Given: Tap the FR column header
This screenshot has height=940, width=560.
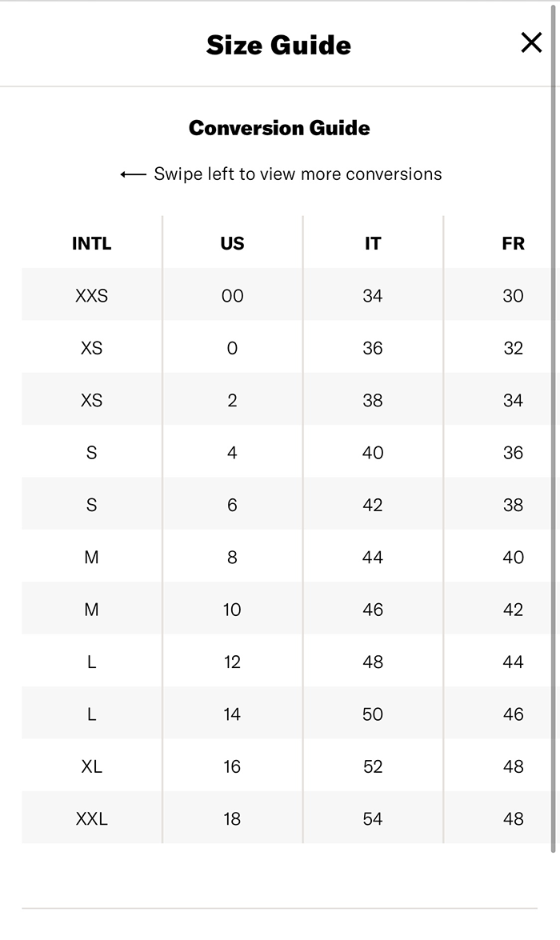Looking at the screenshot, I should tap(513, 243).
